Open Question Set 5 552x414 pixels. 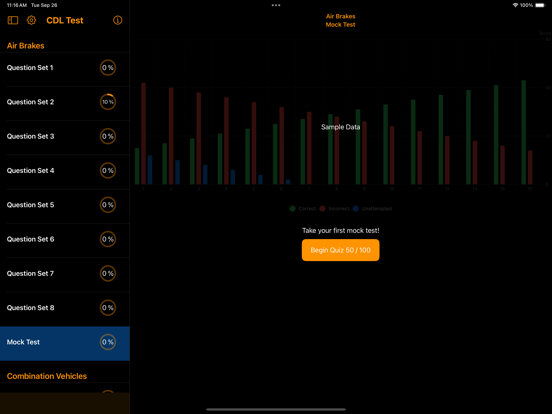pos(65,205)
